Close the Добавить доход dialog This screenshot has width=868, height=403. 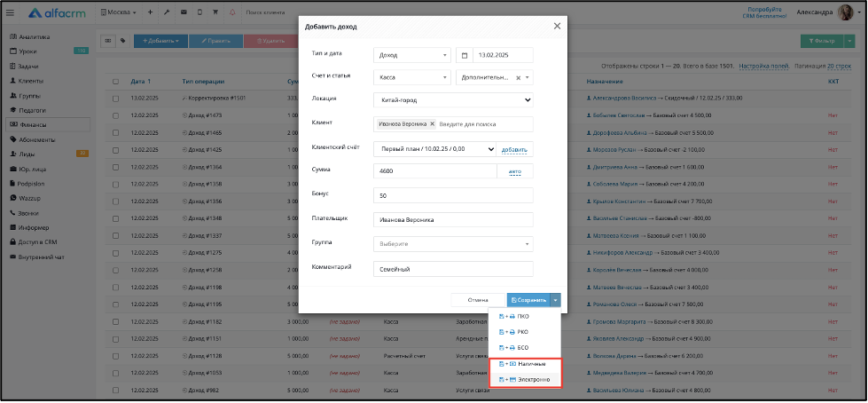coord(557,26)
